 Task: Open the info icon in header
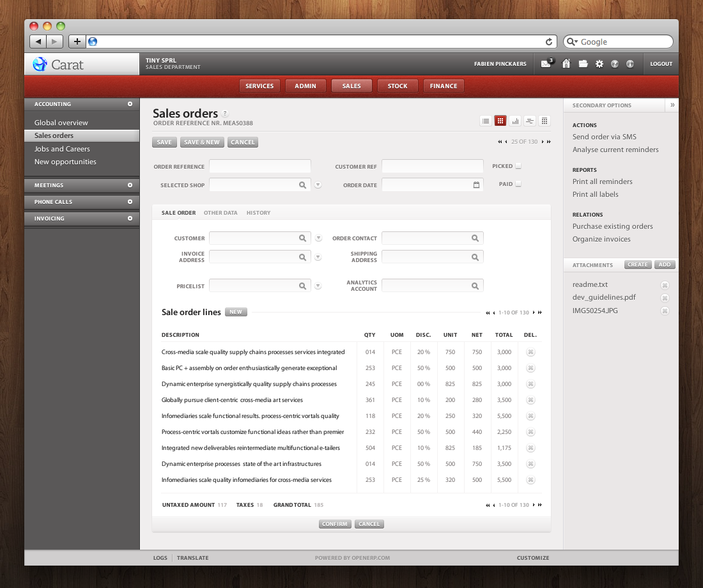(630, 64)
